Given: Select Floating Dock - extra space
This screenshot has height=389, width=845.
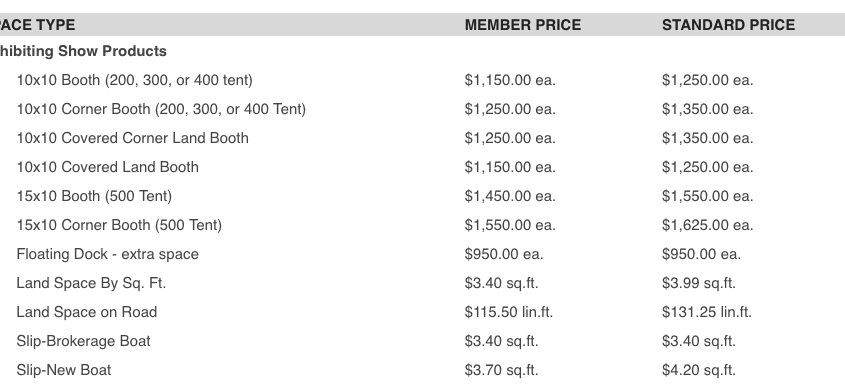Looking at the screenshot, I should pos(107,254).
